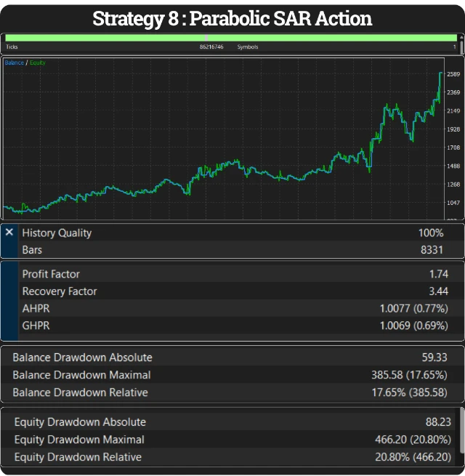The image size is (465, 476).
Task: Select the AHPR row
Action: point(232,308)
